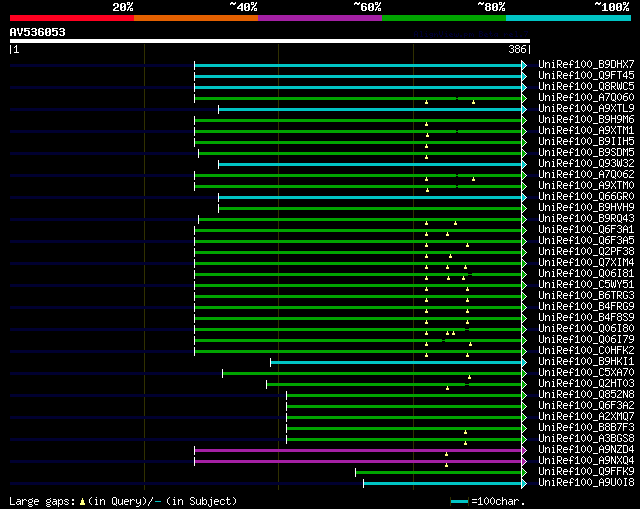Select the UniRef100_A9NXQ4 label
Viewport: 640px width, 509px height.
586,461
